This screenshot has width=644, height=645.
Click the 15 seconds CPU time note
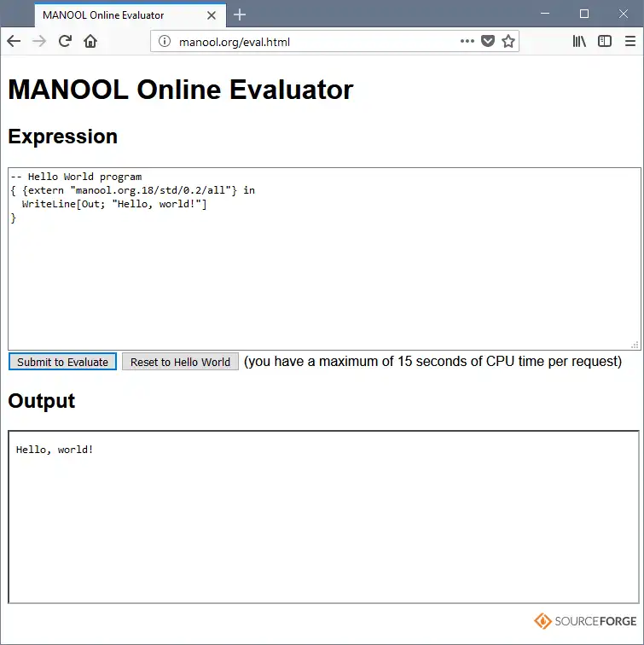click(432, 361)
